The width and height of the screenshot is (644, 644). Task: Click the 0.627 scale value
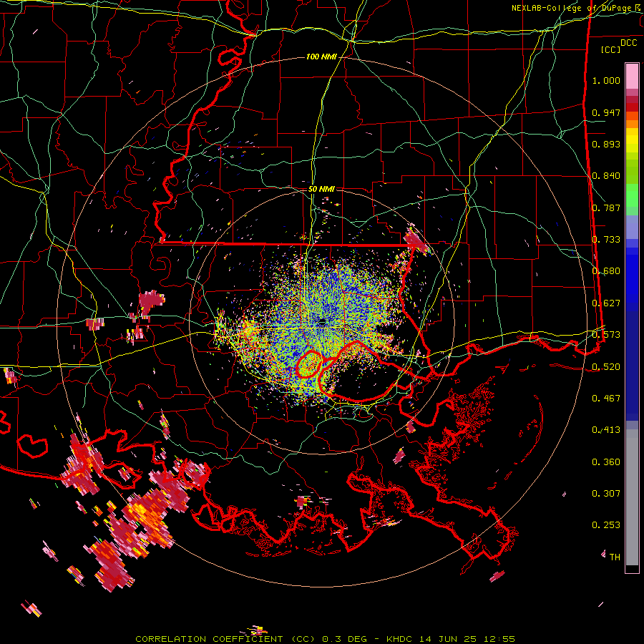(x=606, y=303)
